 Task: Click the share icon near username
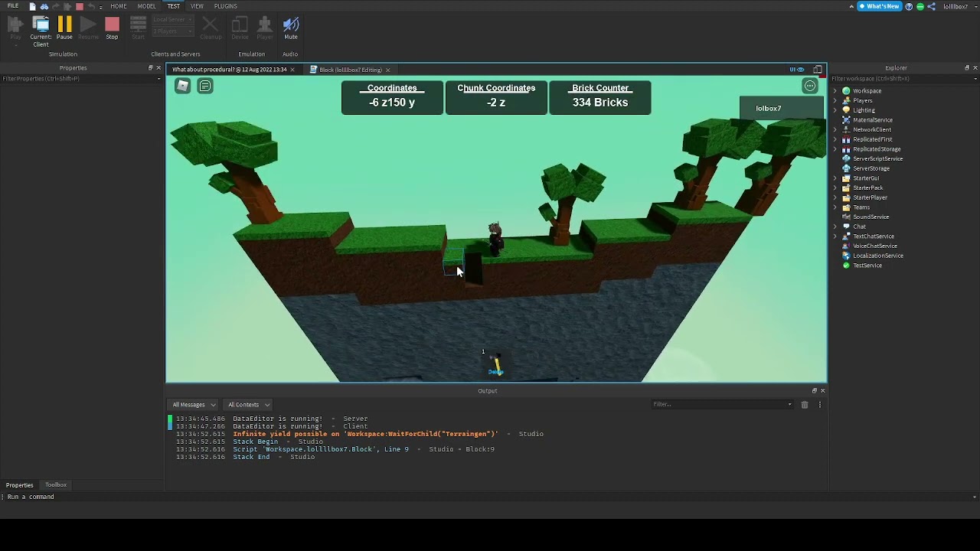click(x=932, y=6)
